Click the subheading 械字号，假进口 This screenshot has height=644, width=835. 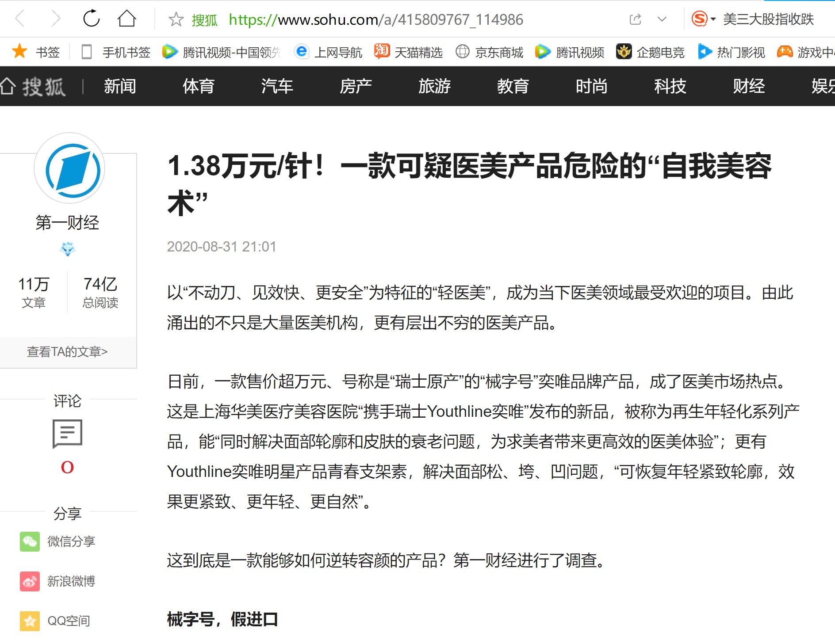click(x=222, y=619)
